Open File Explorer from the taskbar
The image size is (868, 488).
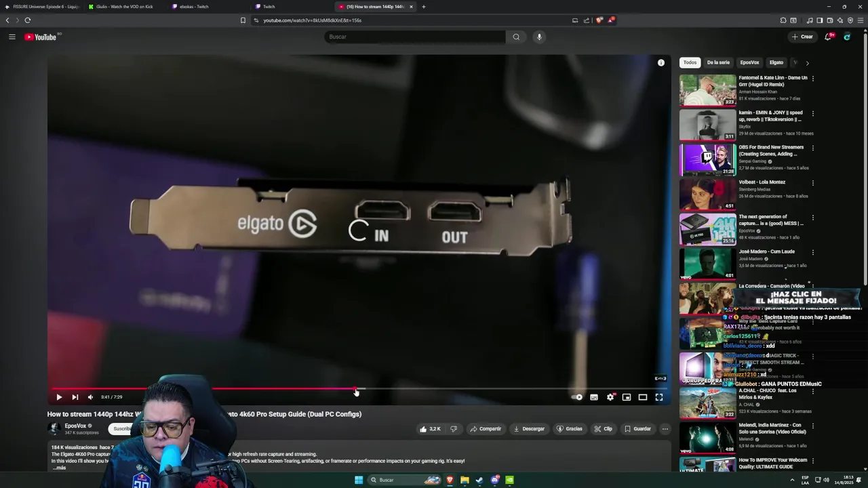[x=465, y=480]
